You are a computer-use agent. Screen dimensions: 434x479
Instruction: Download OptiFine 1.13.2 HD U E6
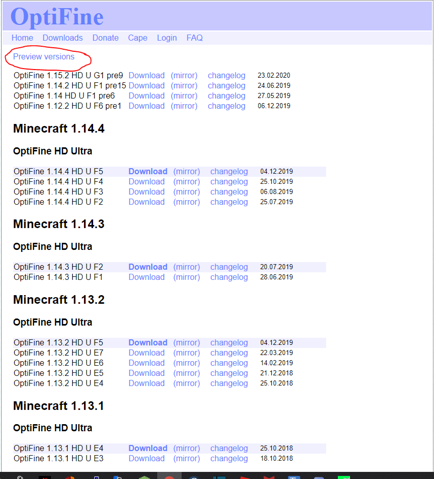[146, 363]
